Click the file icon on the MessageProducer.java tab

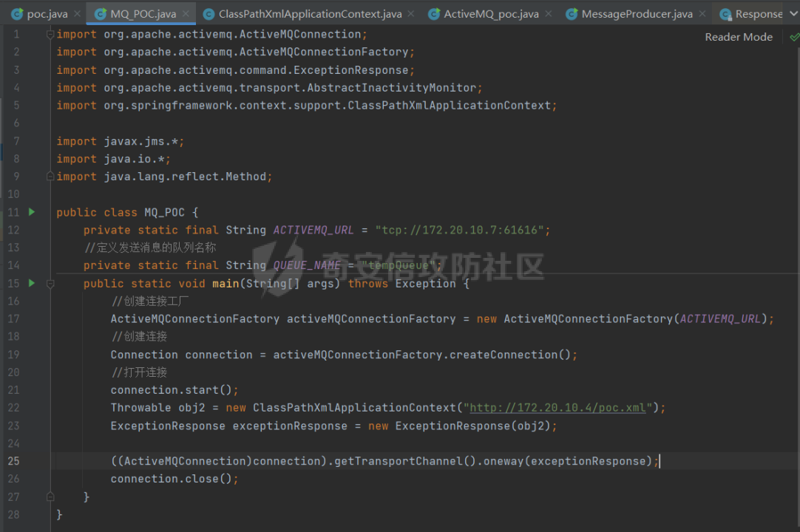tap(572, 14)
